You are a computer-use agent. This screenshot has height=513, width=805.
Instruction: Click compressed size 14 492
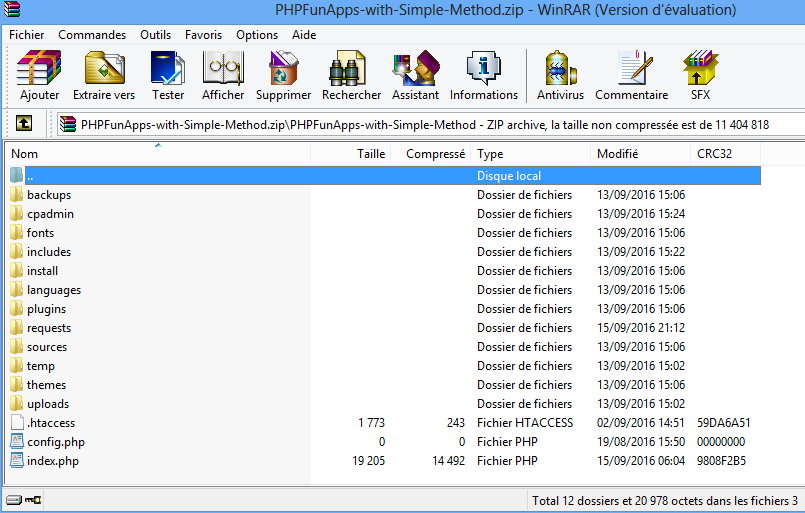coord(448,461)
